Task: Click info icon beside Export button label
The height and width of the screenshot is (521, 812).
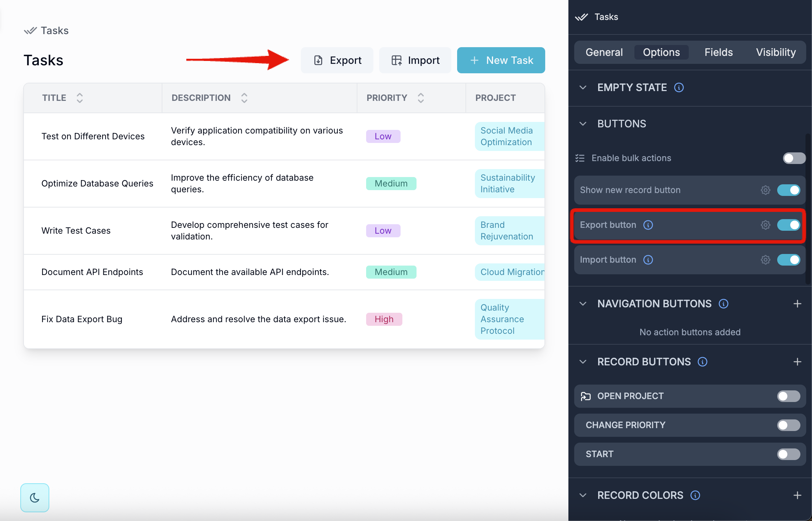Action: click(x=648, y=225)
